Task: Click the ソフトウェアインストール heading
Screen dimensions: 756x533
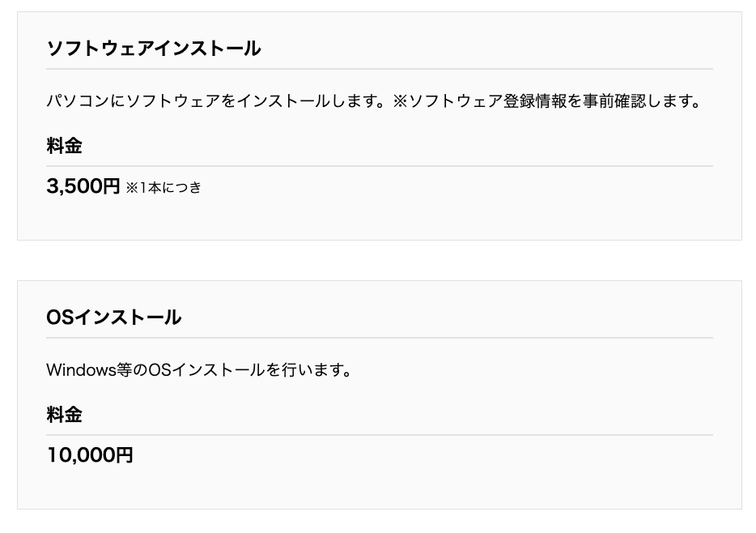Action: coord(154,49)
